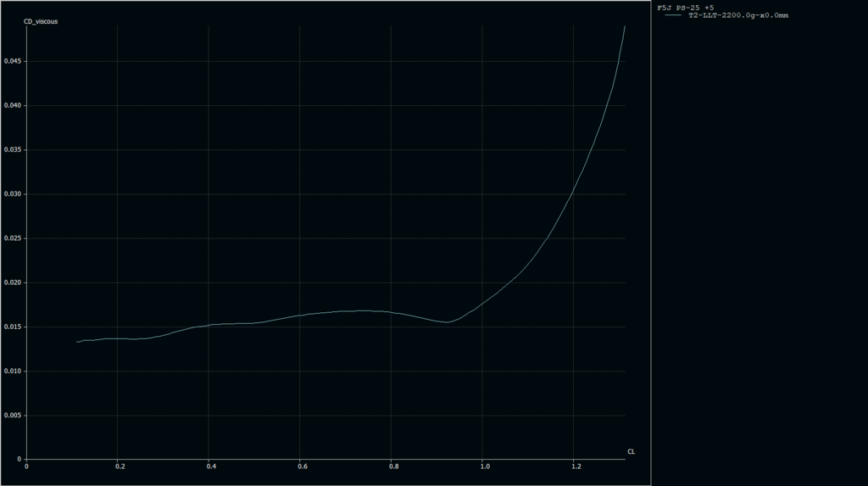Click the 0.2 x-axis tick label
The width and height of the screenshot is (868, 486).
point(120,466)
